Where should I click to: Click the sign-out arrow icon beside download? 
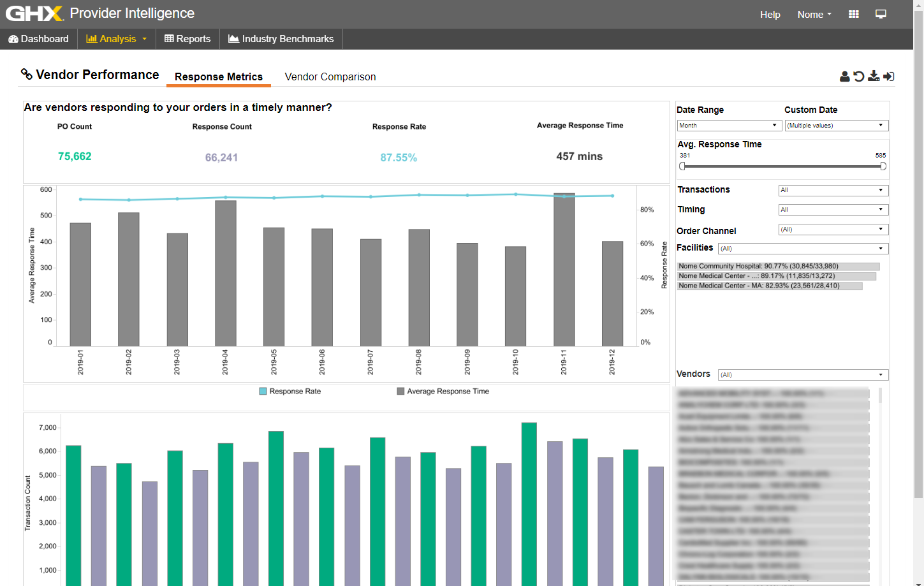(x=889, y=76)
